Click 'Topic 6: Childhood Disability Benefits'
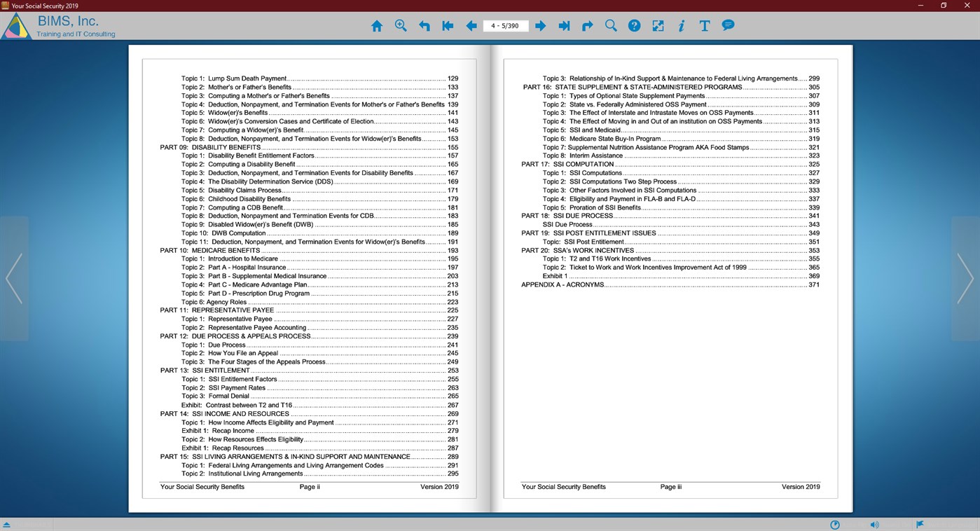Image resolution: width=980 pixels, height=531 pixels. (319, 199)
